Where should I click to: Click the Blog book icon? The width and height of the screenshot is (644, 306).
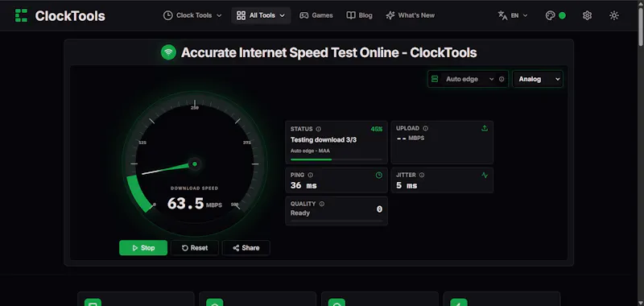point(351,15)
